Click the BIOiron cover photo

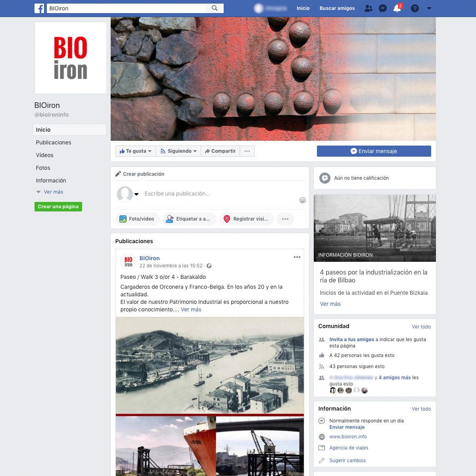click(273, 79)
